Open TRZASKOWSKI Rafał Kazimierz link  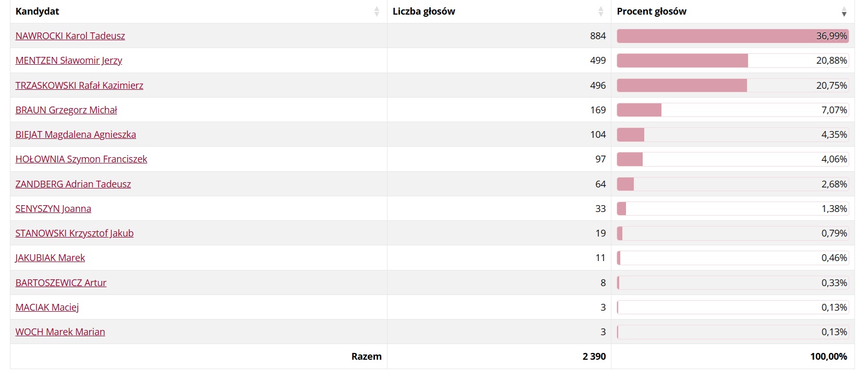tap(79, 86)
